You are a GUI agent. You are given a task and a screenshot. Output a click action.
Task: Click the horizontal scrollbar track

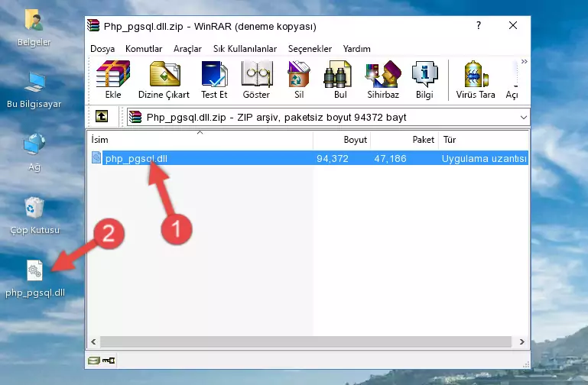click(x=306, y=341)
